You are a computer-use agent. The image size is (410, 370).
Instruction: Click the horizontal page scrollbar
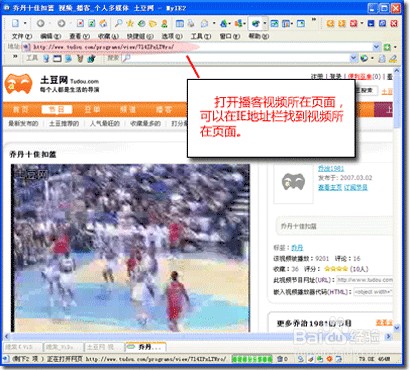click(197, 336)
